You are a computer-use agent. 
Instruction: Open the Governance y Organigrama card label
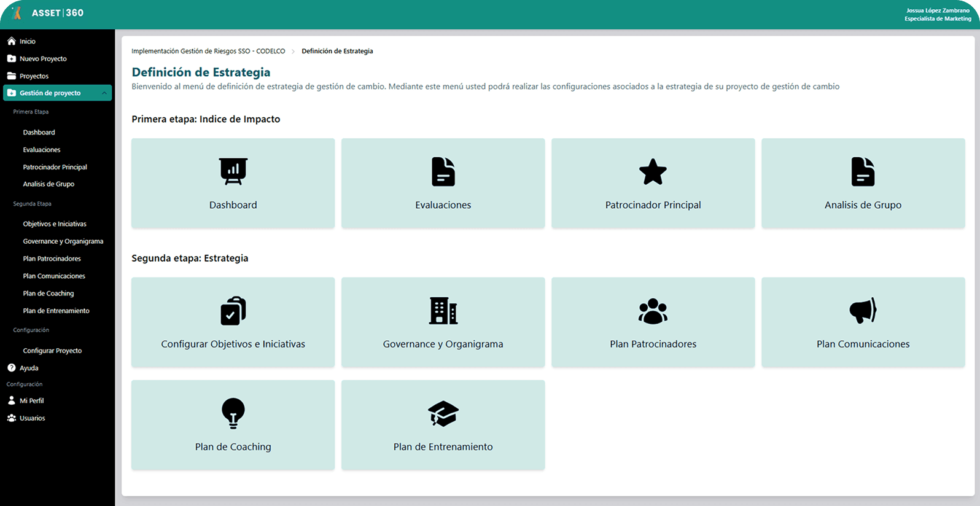[x=443, y=344]
